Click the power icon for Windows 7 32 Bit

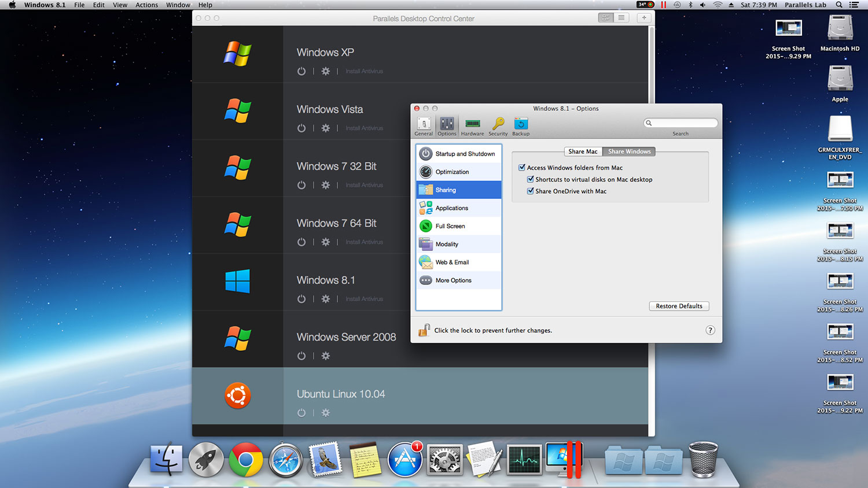click(301, 185)
